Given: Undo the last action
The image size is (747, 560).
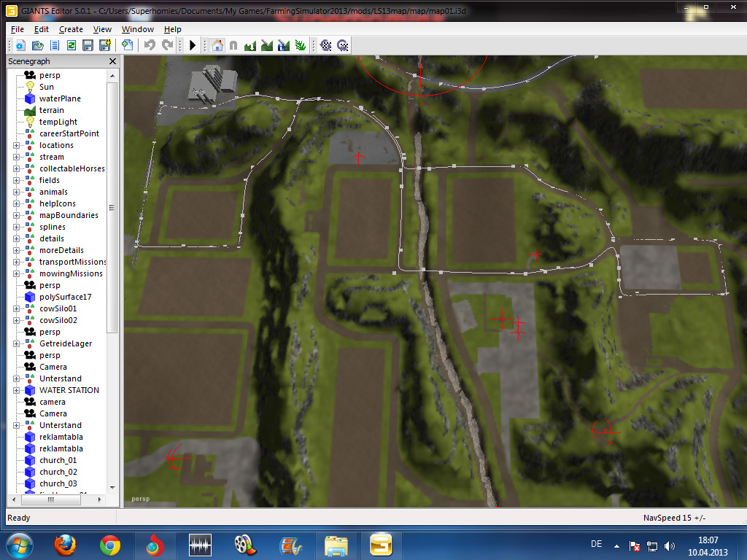Looking at the screenshot, I should coord(150,45).
